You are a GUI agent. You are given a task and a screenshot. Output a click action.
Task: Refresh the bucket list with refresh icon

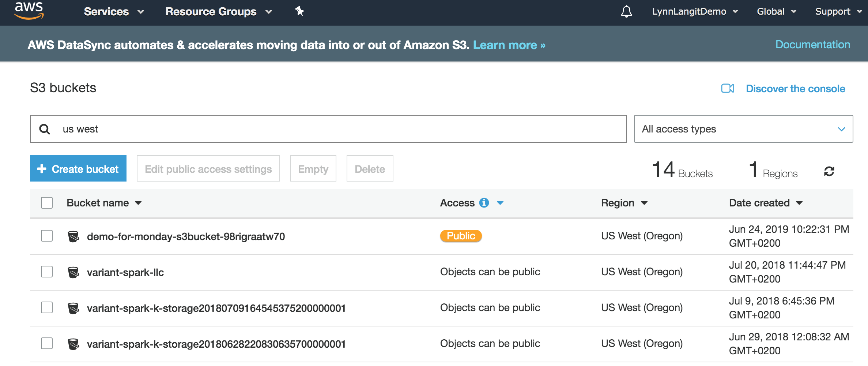point(829,171)
